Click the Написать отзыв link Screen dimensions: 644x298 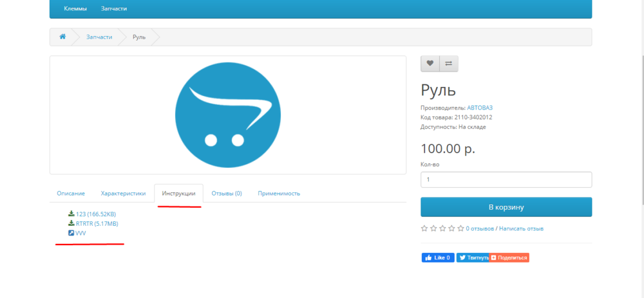[521, 228]
